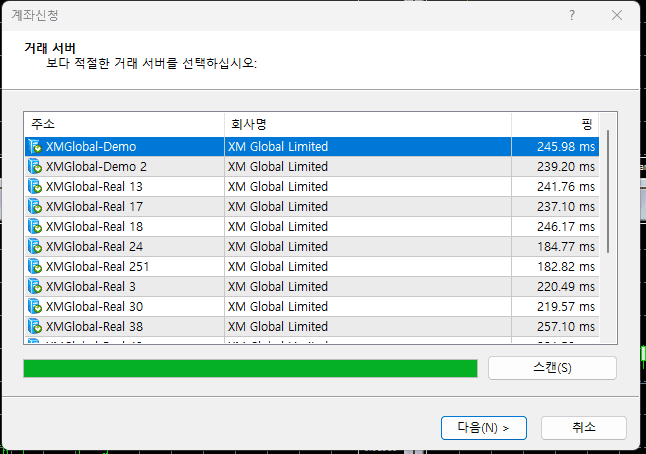Click the server icon beside XMGlobal-Real 3
The height and width of the screenshot is (454, 646).
pyautogui.click(x=35, y=286)
